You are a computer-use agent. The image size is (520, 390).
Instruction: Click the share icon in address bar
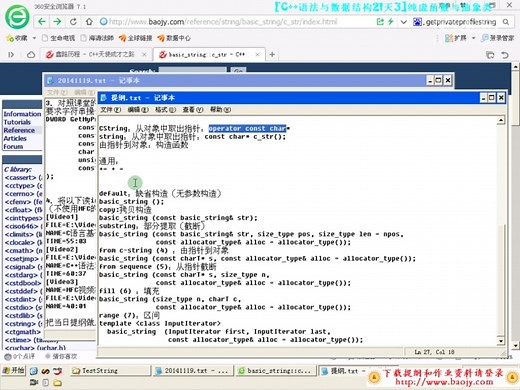380,22
